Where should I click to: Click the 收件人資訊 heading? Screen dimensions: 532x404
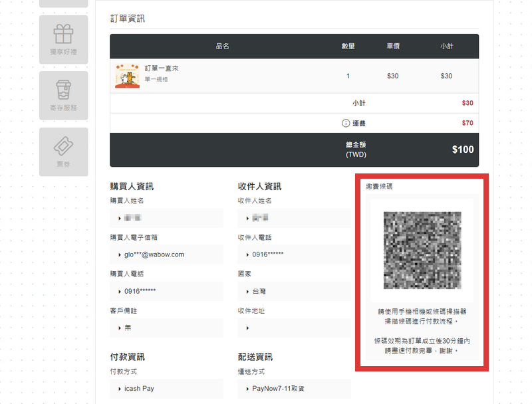(259, 187)
